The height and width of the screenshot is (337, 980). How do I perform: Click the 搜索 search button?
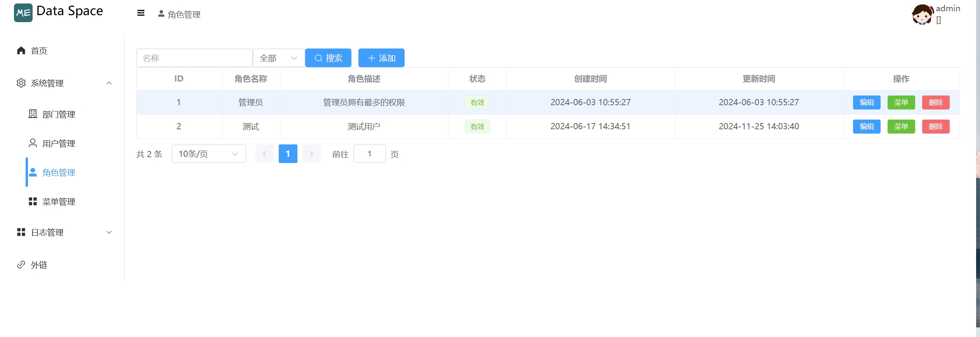(x=328, y=58)
